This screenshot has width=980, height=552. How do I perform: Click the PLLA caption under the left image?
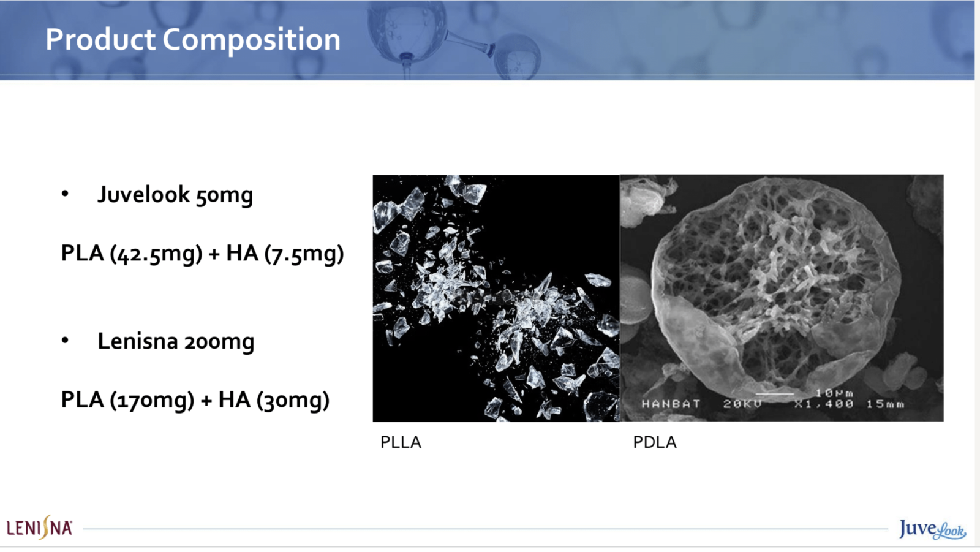click(x=401, y=442)
